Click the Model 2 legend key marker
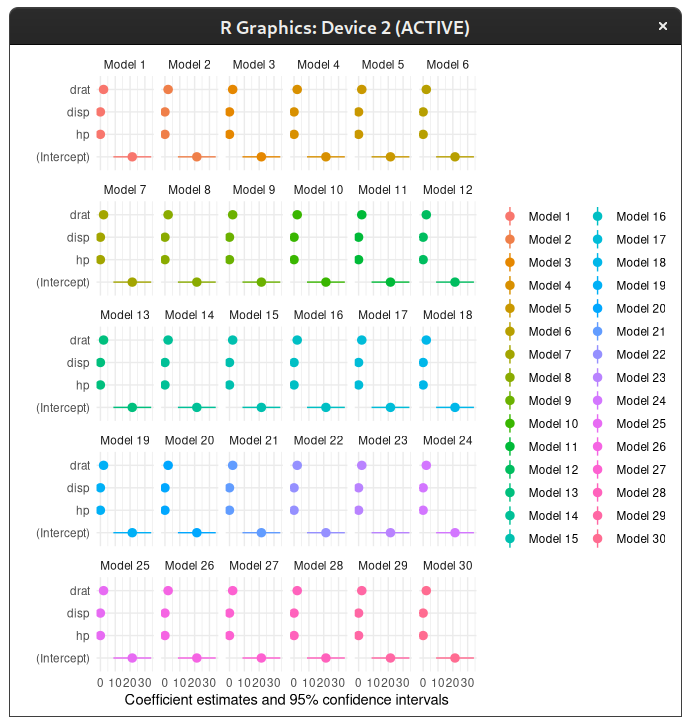The image size is (691, 726). [510, 239]
